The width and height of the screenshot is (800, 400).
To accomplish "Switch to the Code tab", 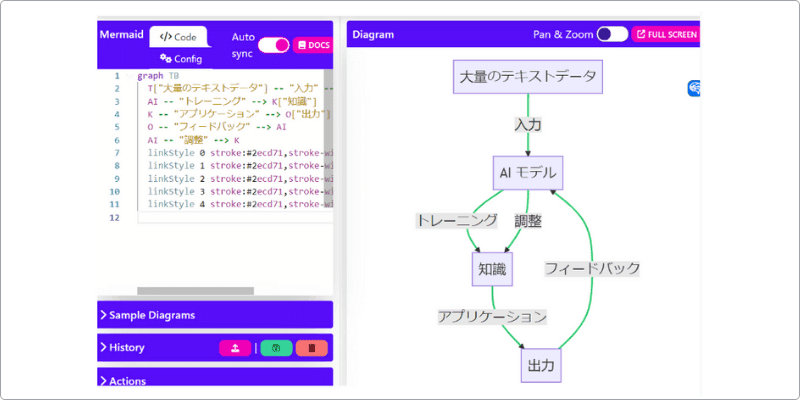I will coord(178,37).
